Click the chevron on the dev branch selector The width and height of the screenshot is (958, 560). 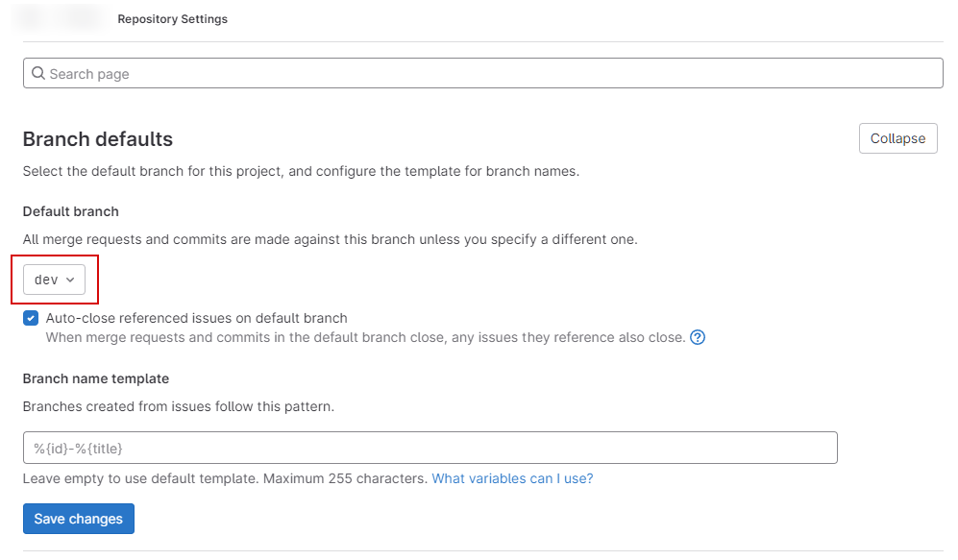pyautogui.click(x=69, y=279)
